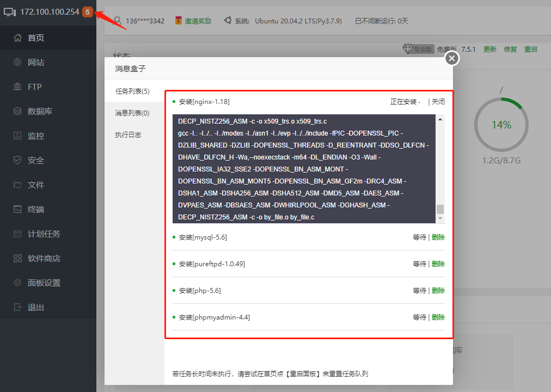Open the terminal icon in the sidebar
The height and width of the screenshot is (392, 551).
point(17,210)
